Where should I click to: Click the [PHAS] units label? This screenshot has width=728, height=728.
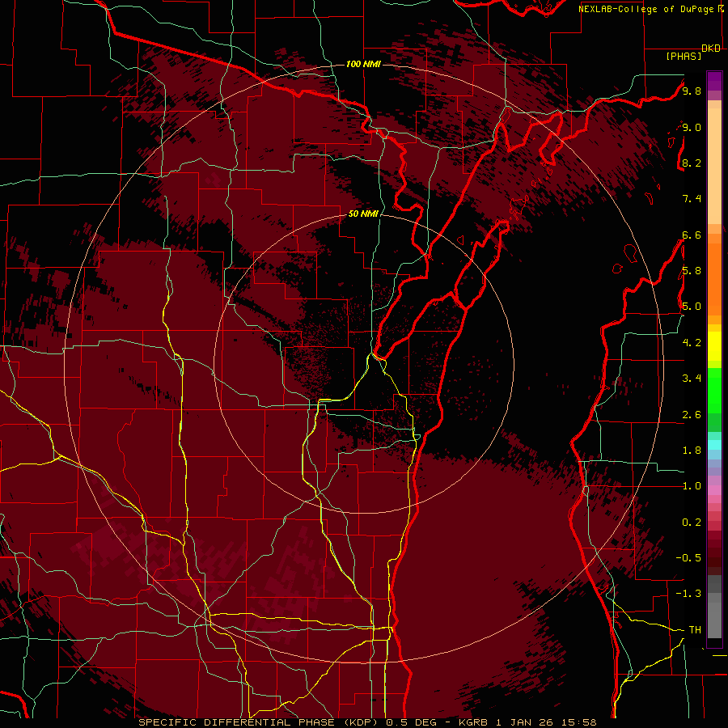(684, 57)
